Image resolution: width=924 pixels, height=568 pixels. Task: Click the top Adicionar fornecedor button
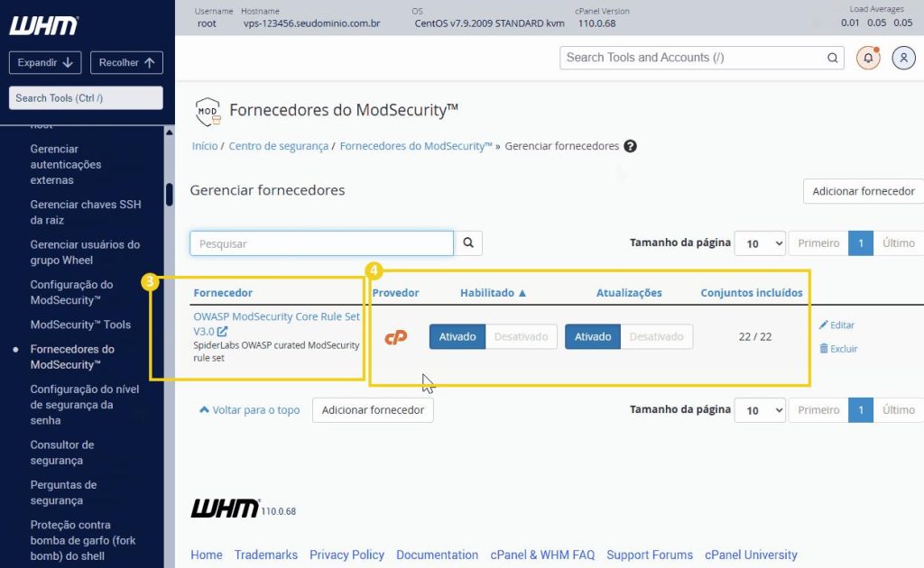click(x=864, y=191)
